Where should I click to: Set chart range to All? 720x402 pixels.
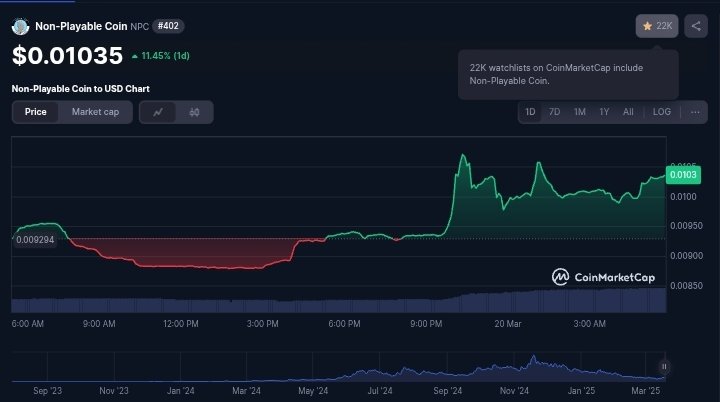(x=628, y=112)
